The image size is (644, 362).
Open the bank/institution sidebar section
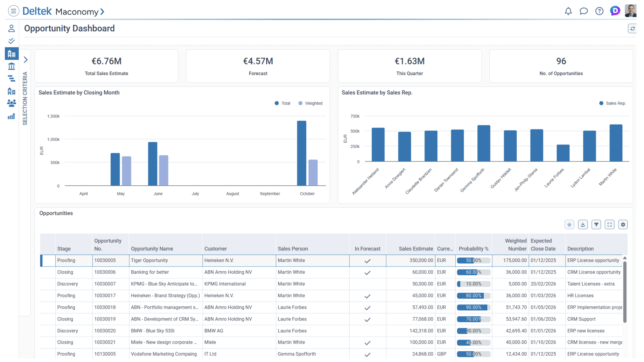(x=12, y=66)
